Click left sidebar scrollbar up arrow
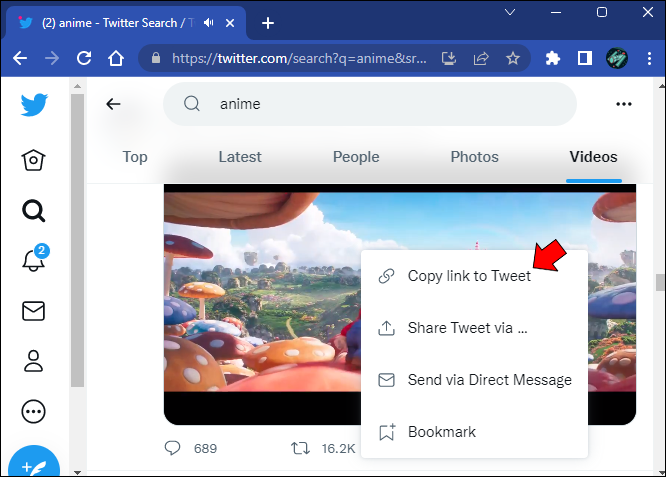This screenshot has height=477, width=666. 77,86
